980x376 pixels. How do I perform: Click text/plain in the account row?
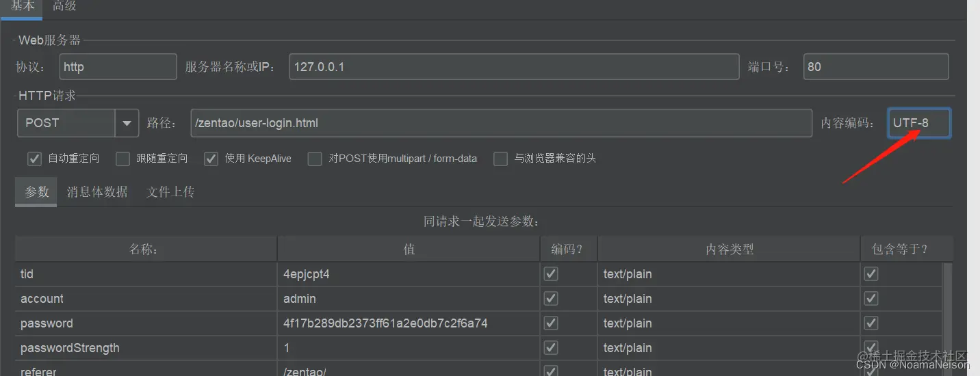[x=729, y=299]
